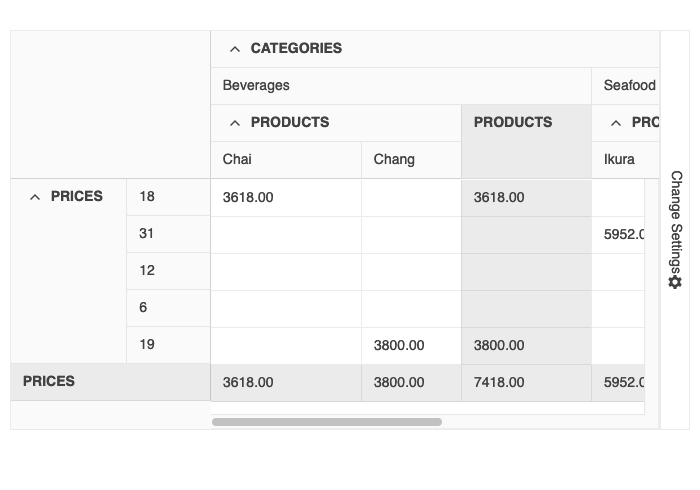
Task: Select the Beverages category header
Action: click(x=256, y=86)
